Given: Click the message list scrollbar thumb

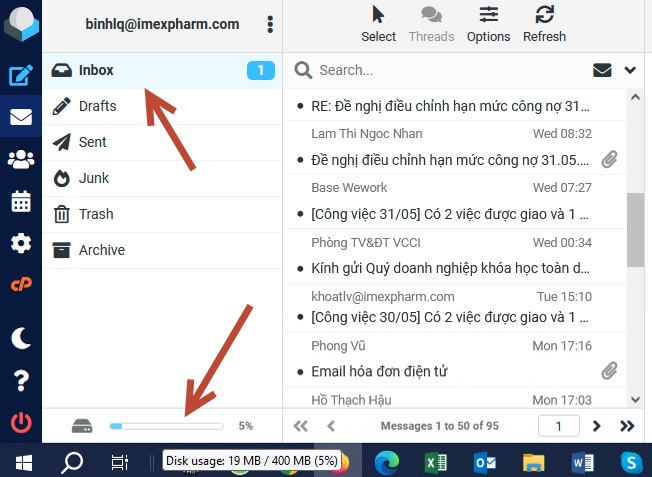Looking at the screenshot, I should pyautogui.click(x=635, y=230).
